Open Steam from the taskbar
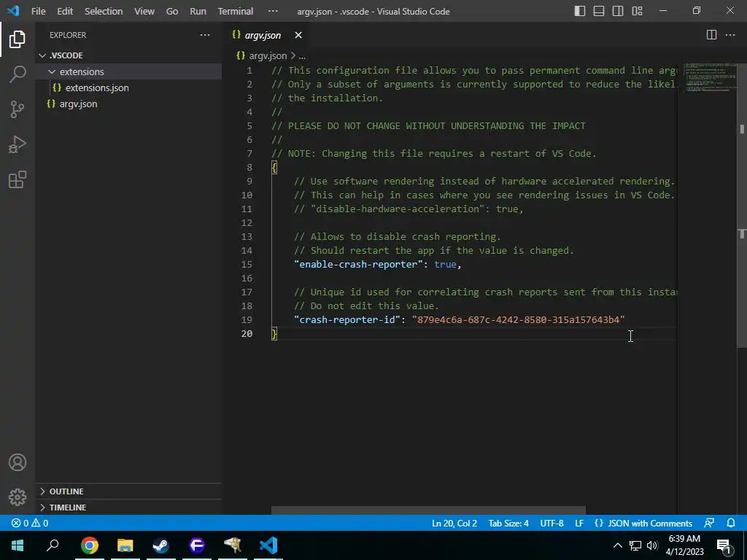 [160, 545]
